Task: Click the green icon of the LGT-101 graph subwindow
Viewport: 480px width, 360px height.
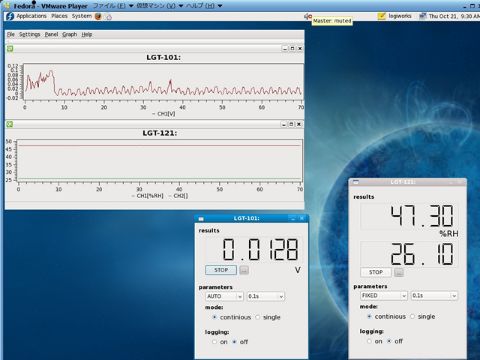Action: [x=10, y=49]
